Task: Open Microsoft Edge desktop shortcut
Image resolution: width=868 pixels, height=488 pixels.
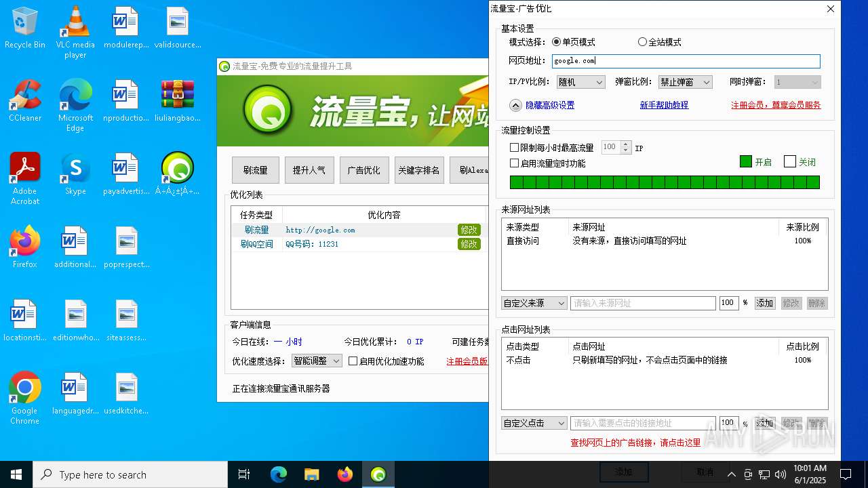Action: [x=75, y=105]
